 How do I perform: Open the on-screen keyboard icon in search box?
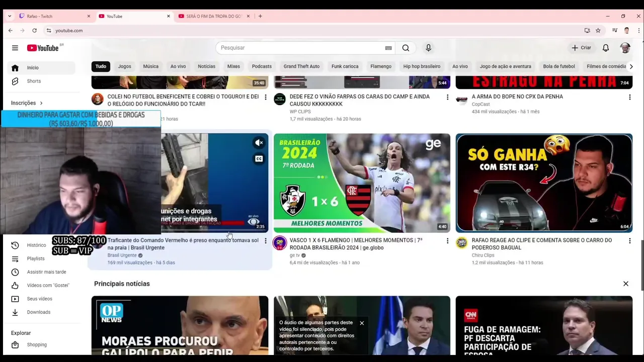tap(388, 48)
